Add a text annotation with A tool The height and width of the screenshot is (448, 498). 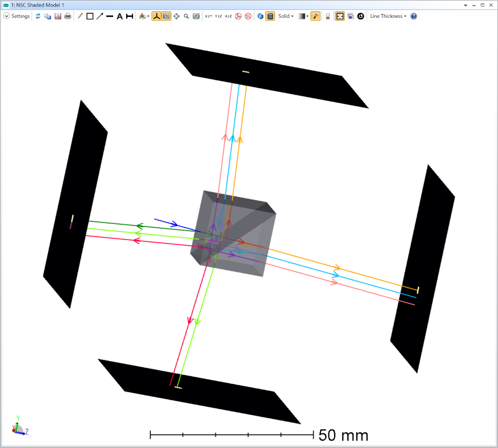click(120, 16)
